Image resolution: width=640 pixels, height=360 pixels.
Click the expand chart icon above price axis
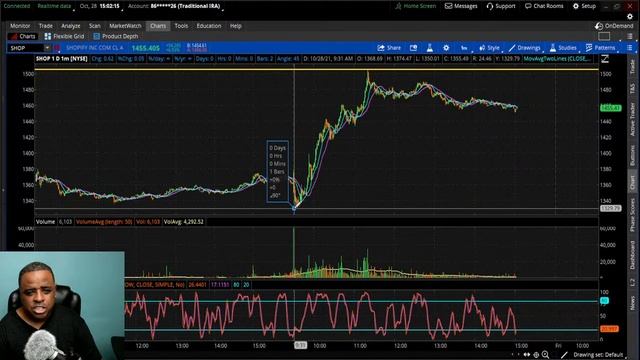coord(605,59)
